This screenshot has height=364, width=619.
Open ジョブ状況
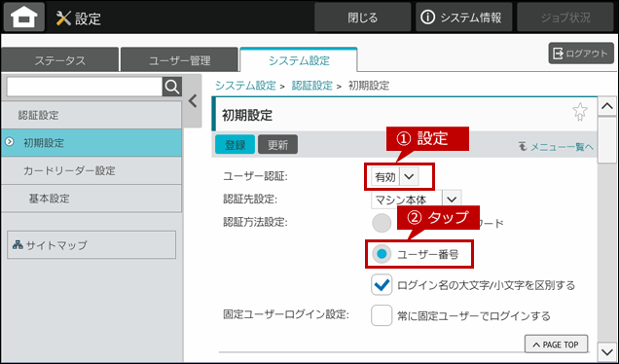point(565,18)
